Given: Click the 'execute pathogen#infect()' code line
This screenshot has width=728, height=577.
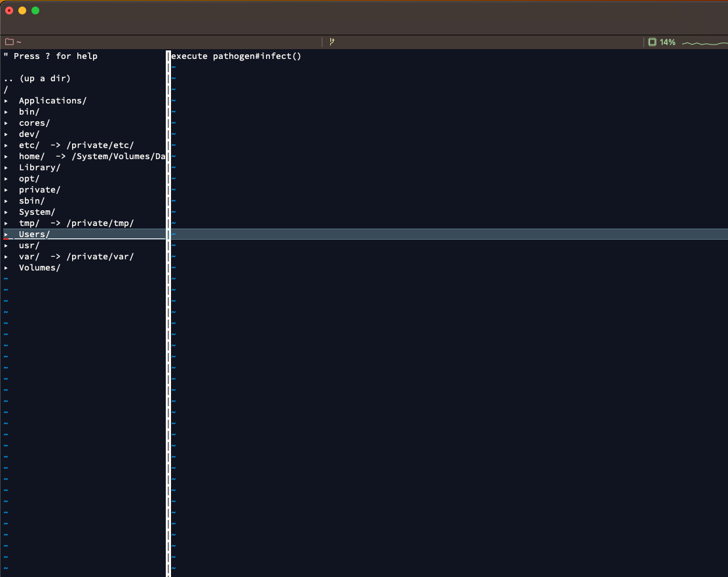Looking at the screenshot, I should point(236,56).
